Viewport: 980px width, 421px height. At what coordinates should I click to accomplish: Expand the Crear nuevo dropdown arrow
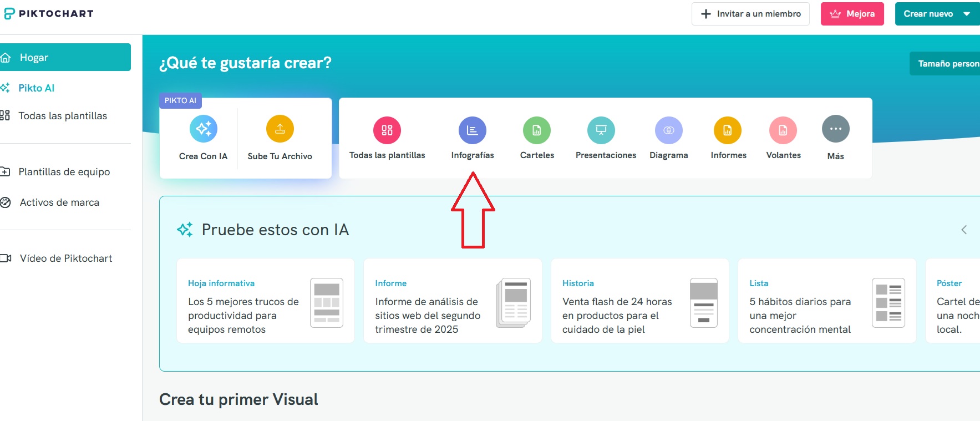(967, 14)
